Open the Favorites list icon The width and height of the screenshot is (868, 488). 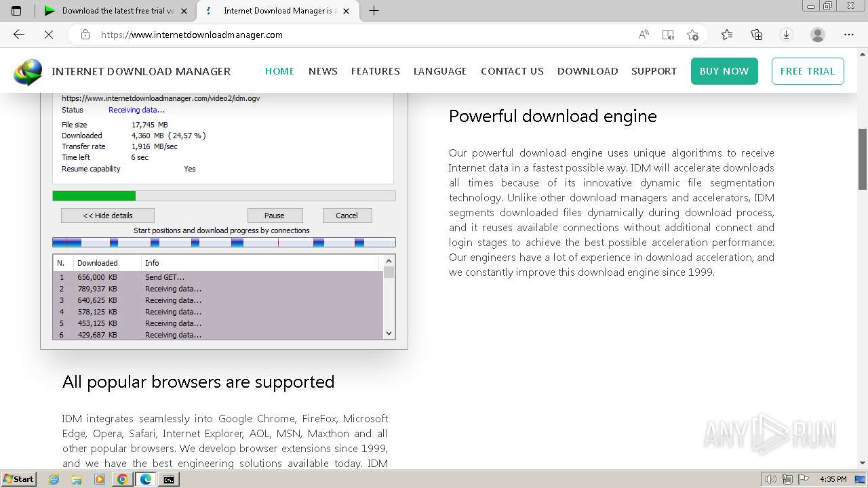tap(727, 35)
